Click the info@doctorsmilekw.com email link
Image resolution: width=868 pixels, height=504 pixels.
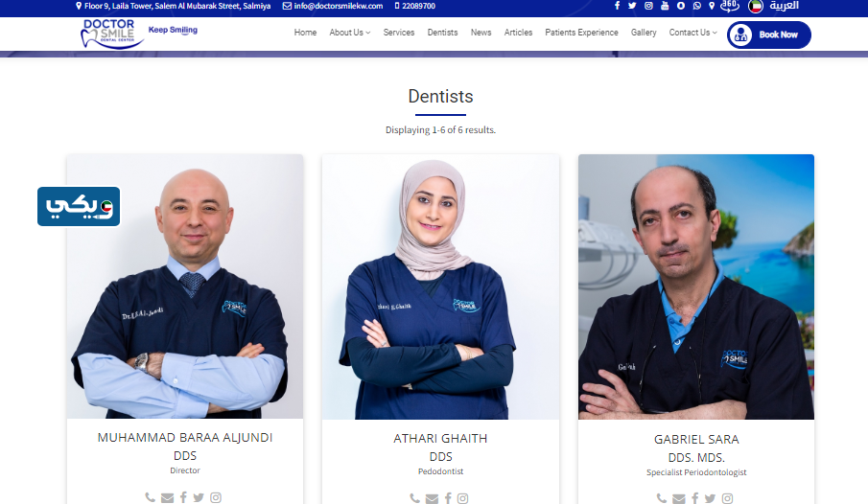338,6
